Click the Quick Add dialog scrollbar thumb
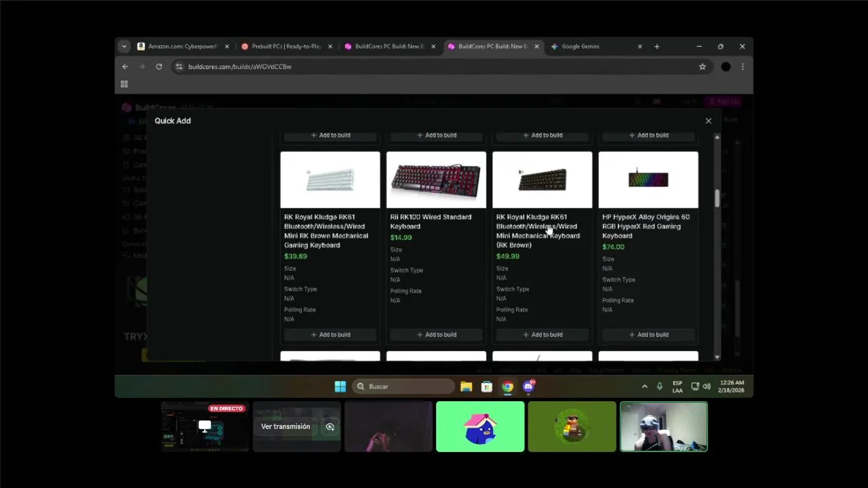The width and height of the screenshot is (868, 488). point(717,198)
